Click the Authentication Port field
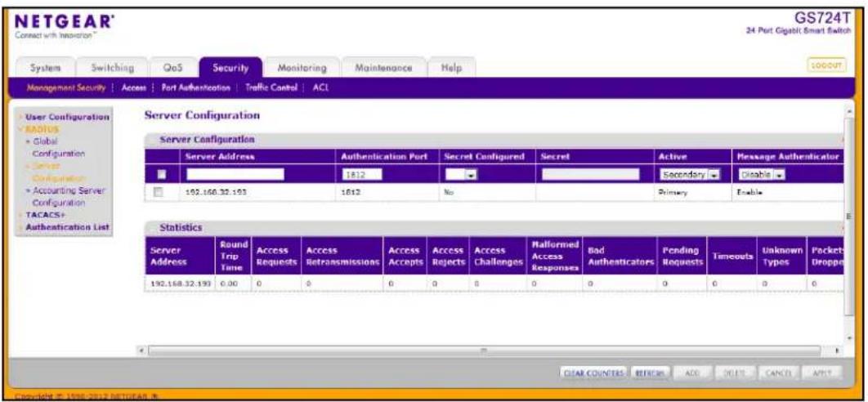Image resolution: width=868 pixels, height=402 pixels. pos(363,174)
